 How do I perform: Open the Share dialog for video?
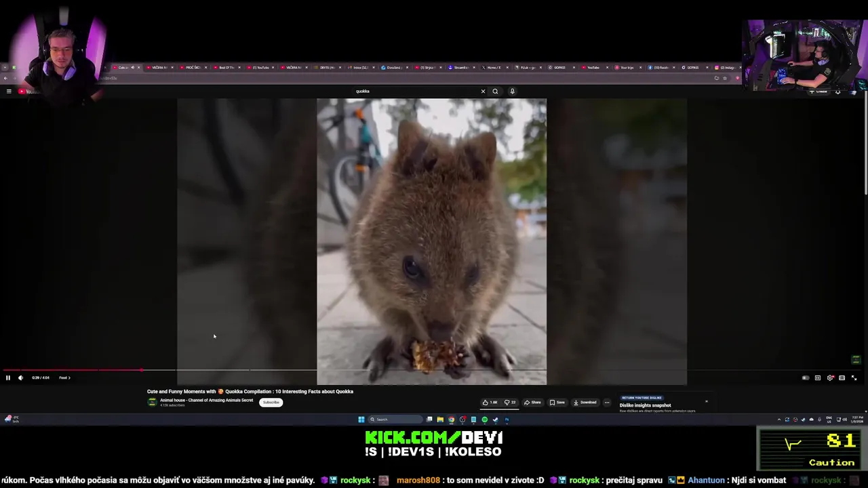coord(532,403)
